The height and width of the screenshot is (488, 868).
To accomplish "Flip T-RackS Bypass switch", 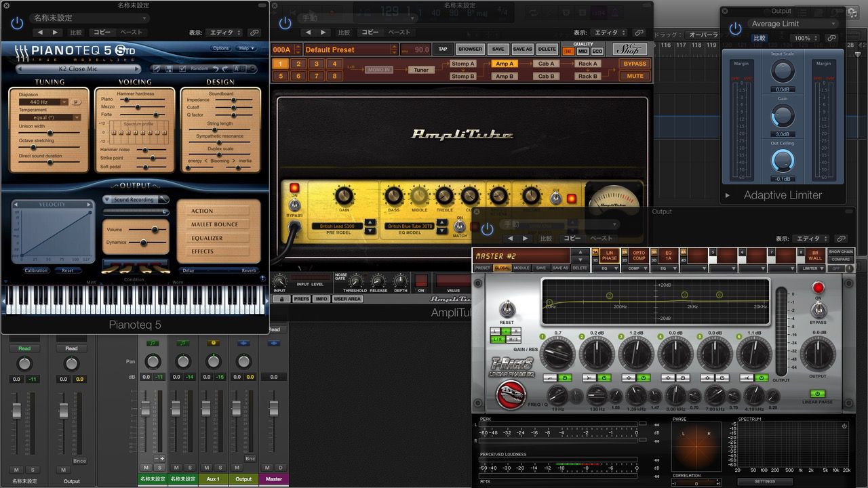I will (818, 309).
